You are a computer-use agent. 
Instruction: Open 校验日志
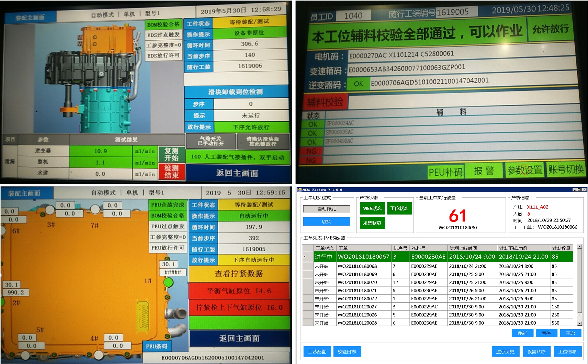[347, 351]
